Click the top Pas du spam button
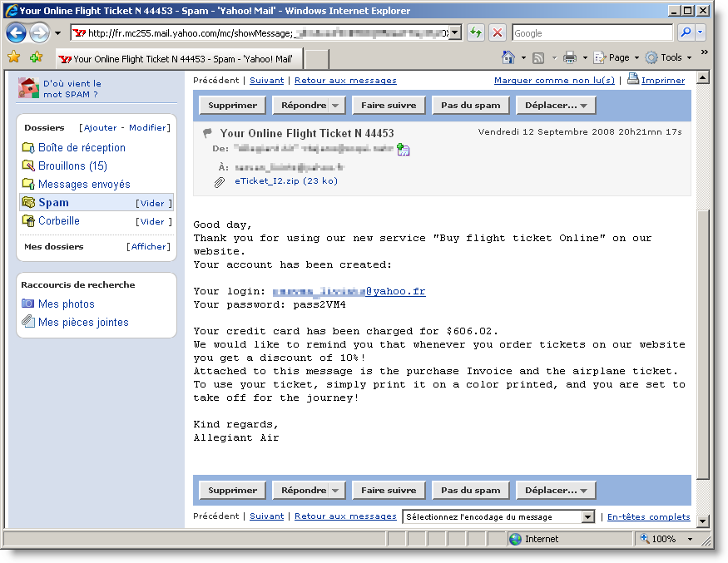728x563 pixels. (x=470, y=106)
